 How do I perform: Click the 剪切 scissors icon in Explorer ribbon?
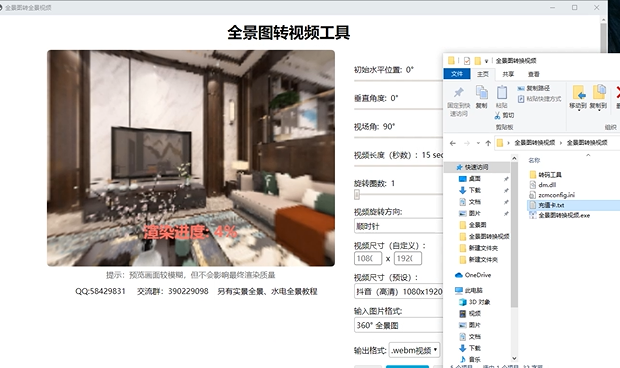[497, 115]
